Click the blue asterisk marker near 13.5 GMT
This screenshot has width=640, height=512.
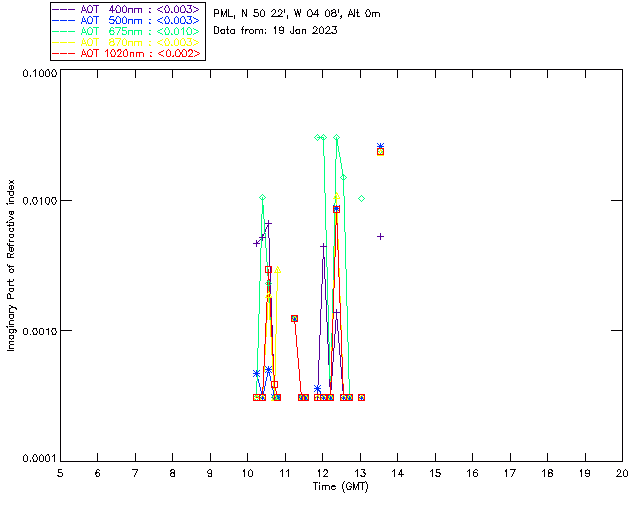(x=380, y=146)
